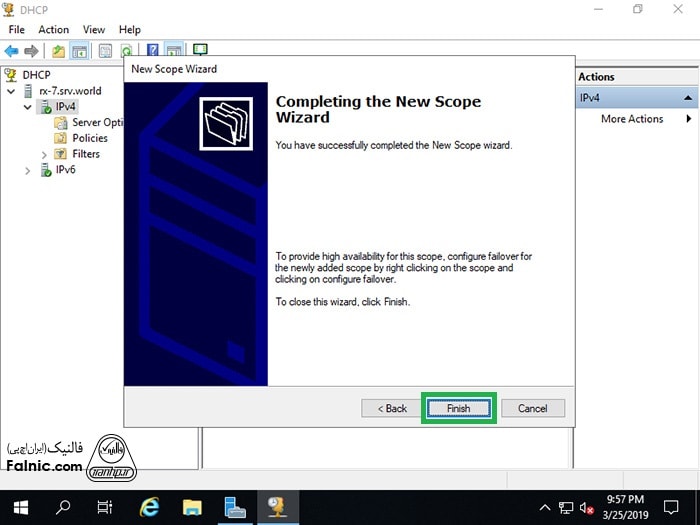Open Server Manager from the taskbar
The width and height of the screenshot is (700, 525).
click(235, 508)
